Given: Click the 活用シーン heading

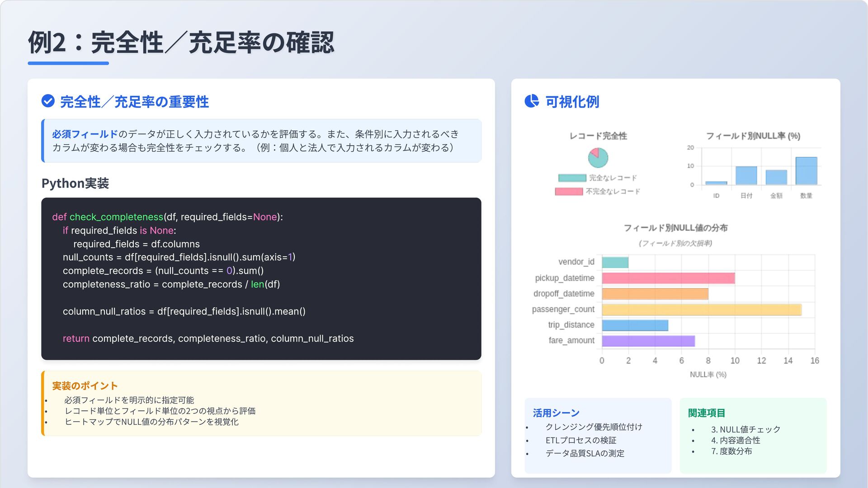Looking at the screenshot, I should pyautogui.click(x=556, y=413).
